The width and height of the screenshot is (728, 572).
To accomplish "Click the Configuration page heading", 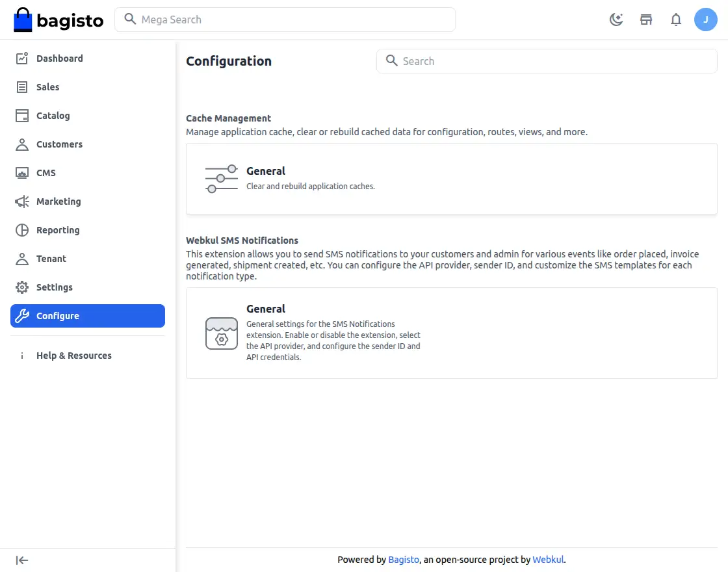I will coord(228,61).
